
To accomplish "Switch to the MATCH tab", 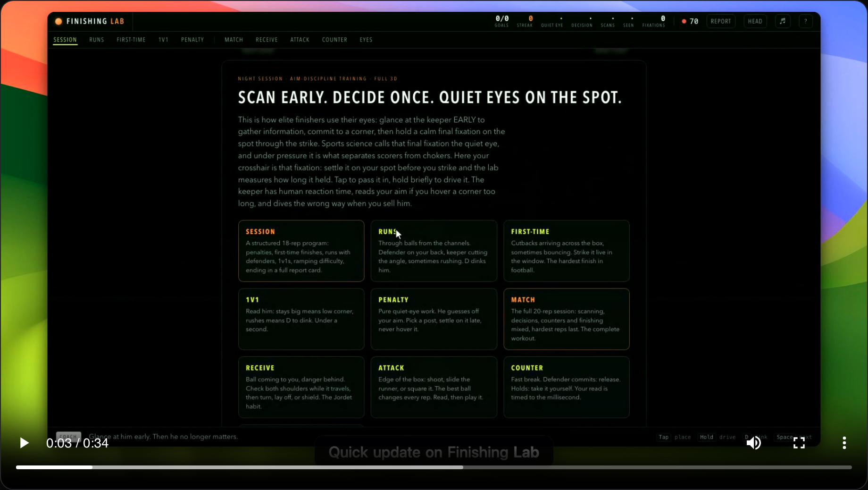I will click(x=234, y=40).
